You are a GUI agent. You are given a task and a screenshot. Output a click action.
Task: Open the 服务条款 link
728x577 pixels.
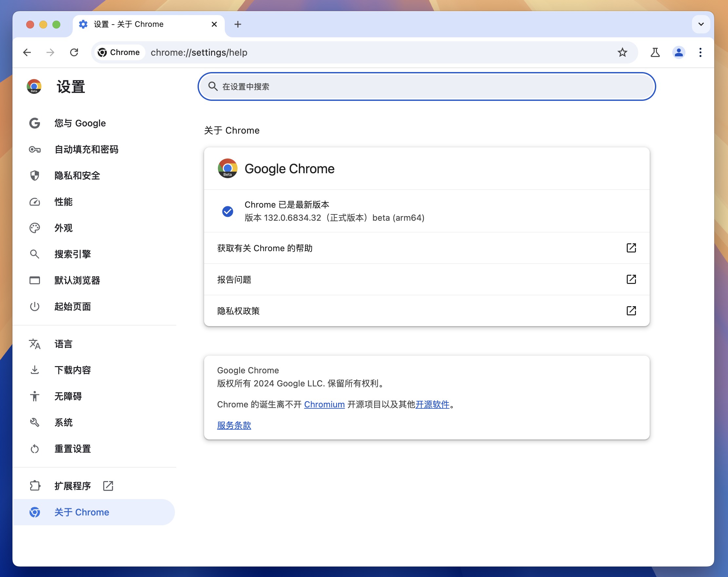(234, 425)
